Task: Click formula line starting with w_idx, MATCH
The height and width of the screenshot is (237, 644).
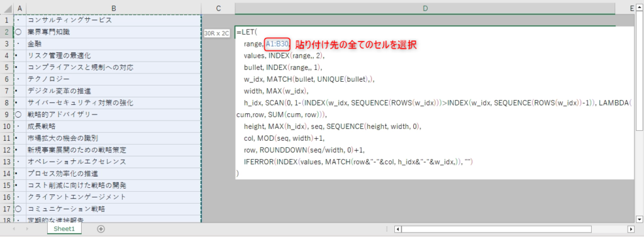Action: [309, 79]
